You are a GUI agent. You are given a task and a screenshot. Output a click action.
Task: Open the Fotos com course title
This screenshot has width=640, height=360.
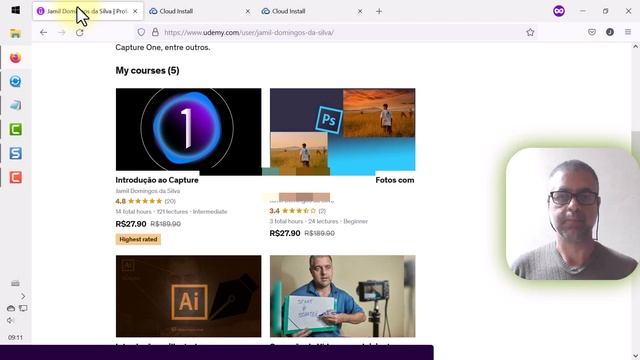point(395,180)
